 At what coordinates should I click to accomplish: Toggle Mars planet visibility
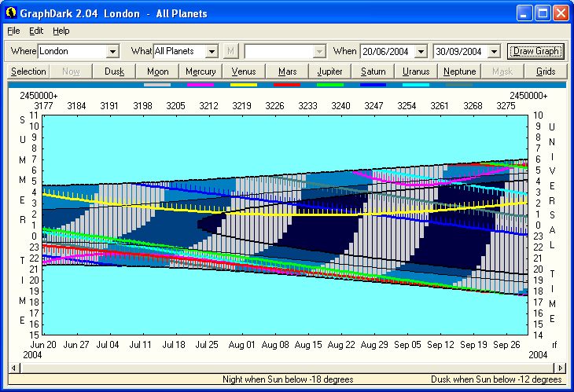click(286, 71)
